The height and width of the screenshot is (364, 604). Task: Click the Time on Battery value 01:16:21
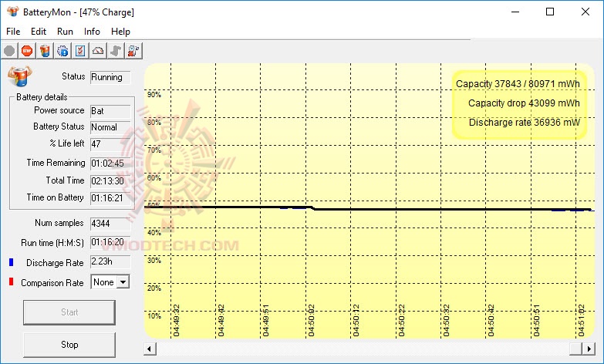(110, 198)
